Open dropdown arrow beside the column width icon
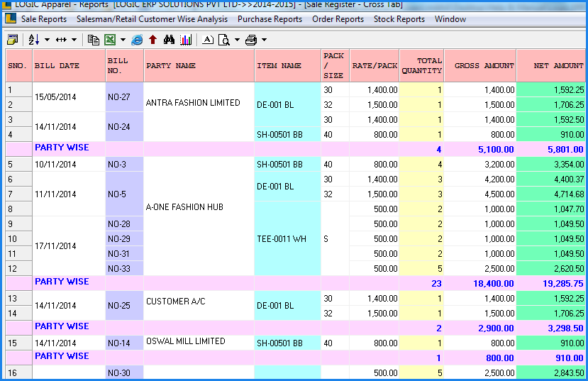This screenshot has width=588, height=381. click(74, 39)
